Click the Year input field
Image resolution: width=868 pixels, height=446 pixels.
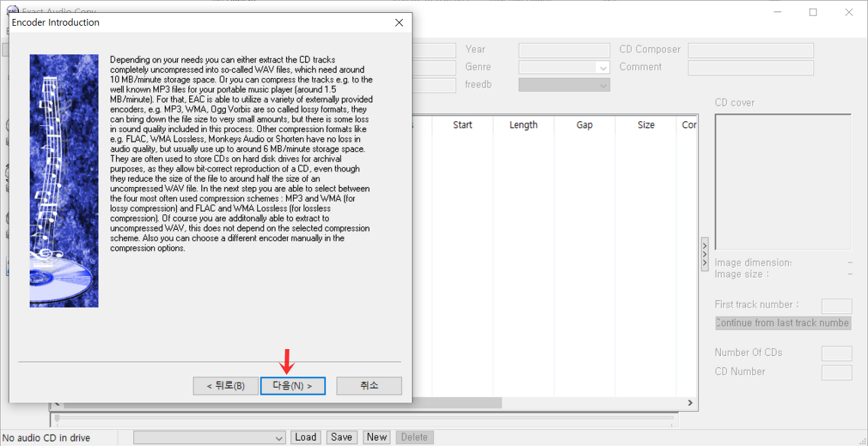[564, 49]
